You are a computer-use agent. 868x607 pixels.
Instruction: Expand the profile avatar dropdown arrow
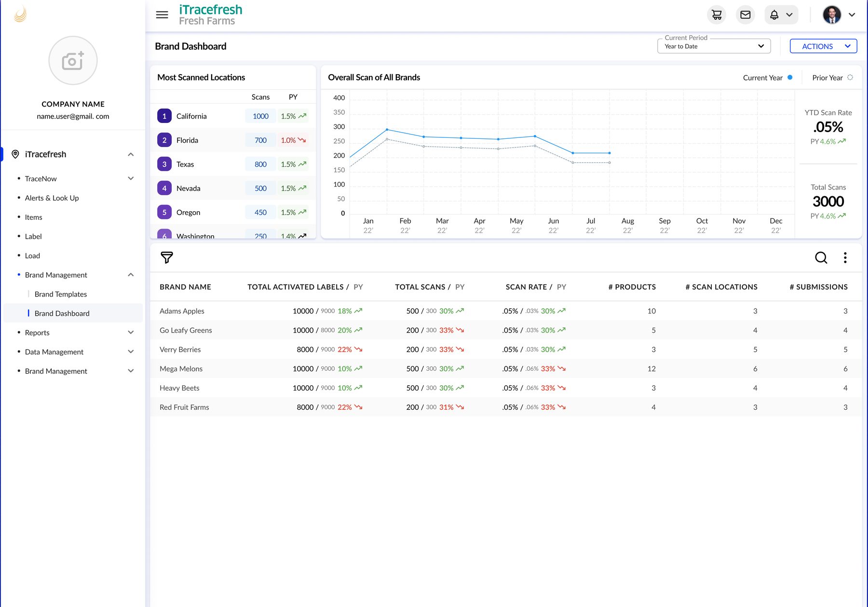pyautogui.click(x=852, y=15)
